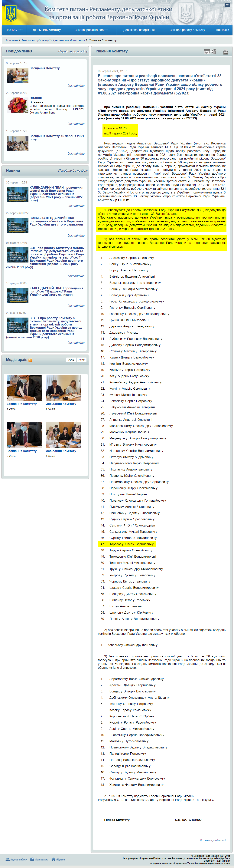Open the Про Комітет menu

pyautogui.click(x=14, y=30)
